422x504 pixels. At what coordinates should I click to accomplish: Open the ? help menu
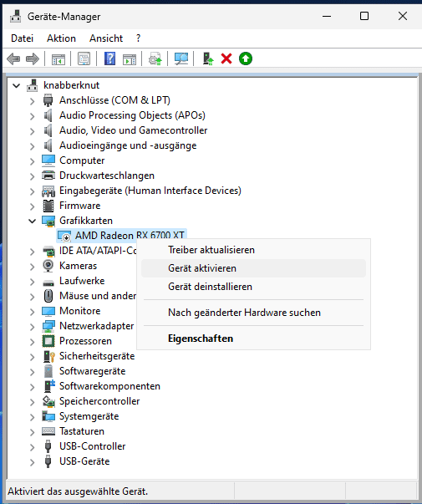click(x=138, y=38)
